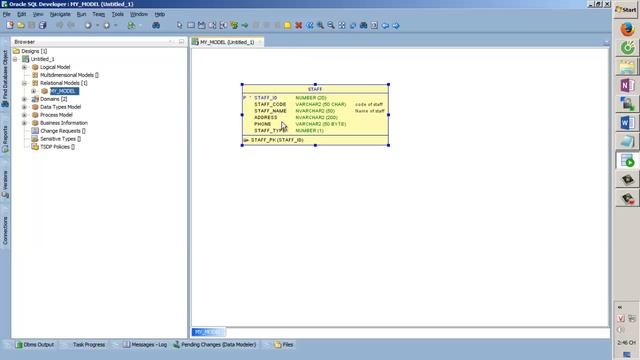Image resolution: width=640 pixels, height=360 pixels.
Task: Click the Default Size refresh icon
Action: [353, 25]
